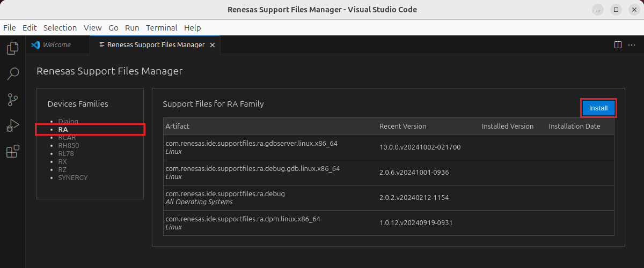Click version 2.0.6.v20241001-0936
Viewport: 644px width, 268px height.
(414, 173)
